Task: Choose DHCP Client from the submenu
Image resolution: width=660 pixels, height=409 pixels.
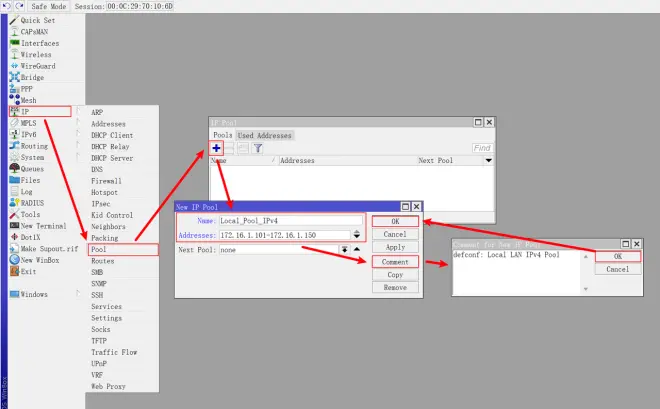Action: tap(112, 135)
